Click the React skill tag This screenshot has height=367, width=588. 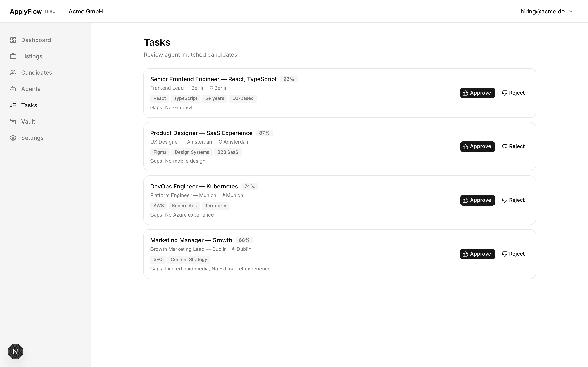point(159,98)
